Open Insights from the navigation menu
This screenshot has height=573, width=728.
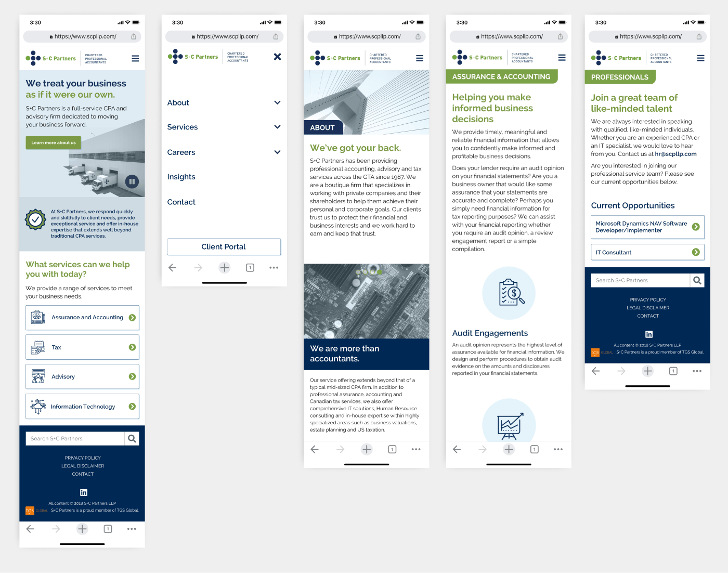click(181, 177)
